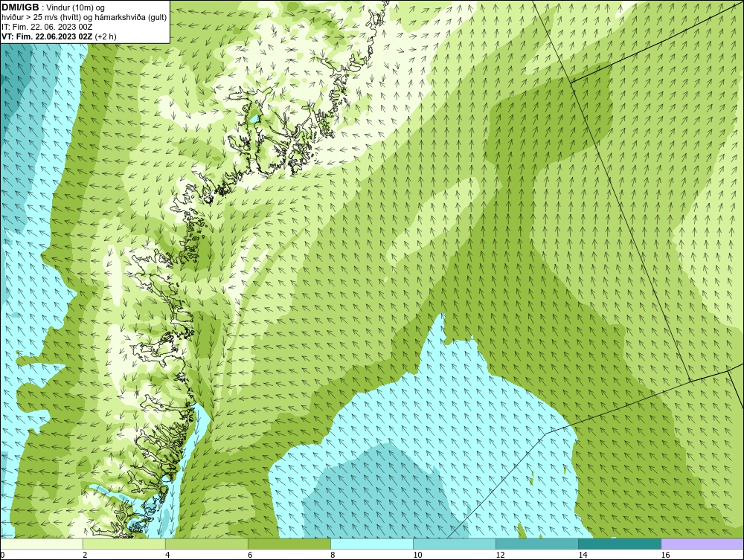
Task: Click the 0–2 m/s pale legend swatch
Action: click(x=42, y=544)
